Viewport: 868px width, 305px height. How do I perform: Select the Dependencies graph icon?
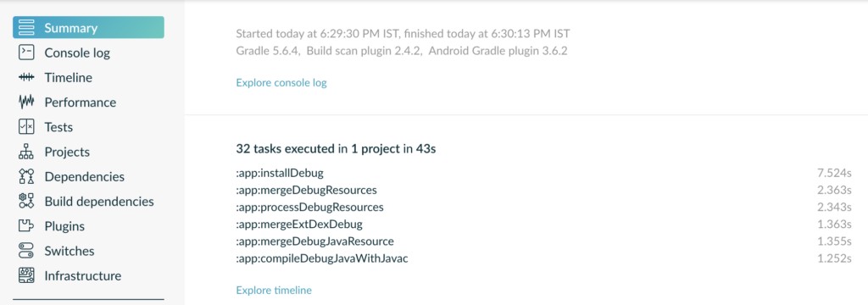click(26, 176)
